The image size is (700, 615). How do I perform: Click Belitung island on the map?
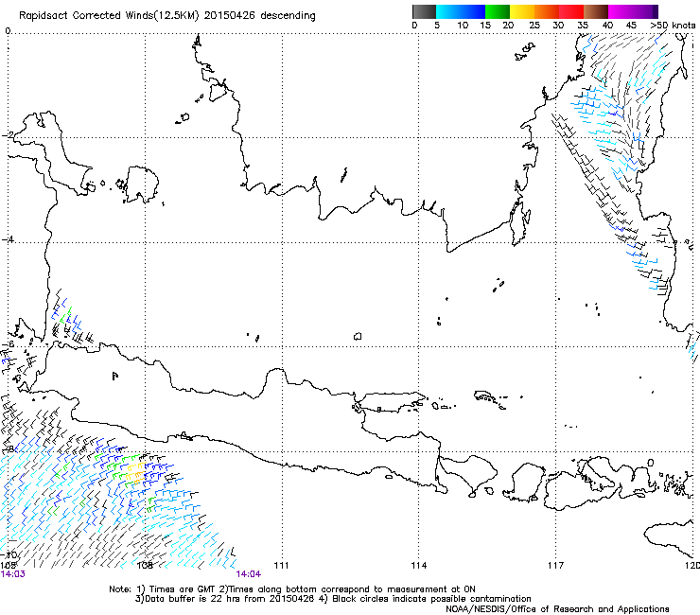pos(142,184)
